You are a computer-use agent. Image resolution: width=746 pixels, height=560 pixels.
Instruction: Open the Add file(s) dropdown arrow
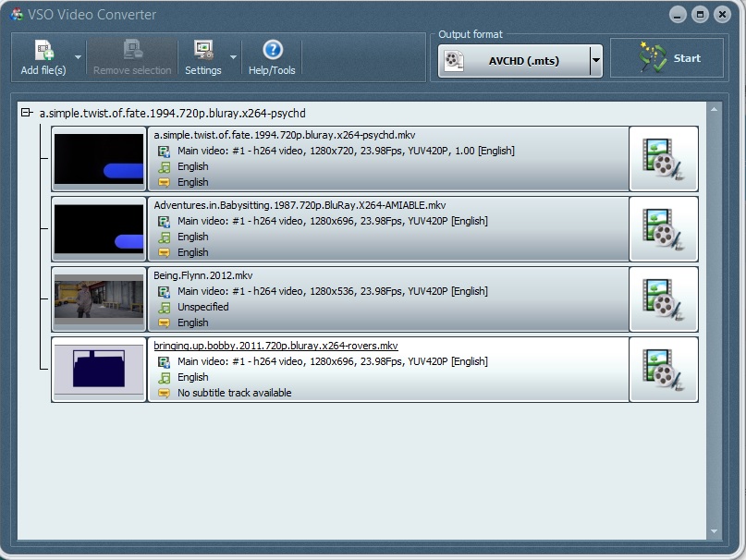[78, 57]
